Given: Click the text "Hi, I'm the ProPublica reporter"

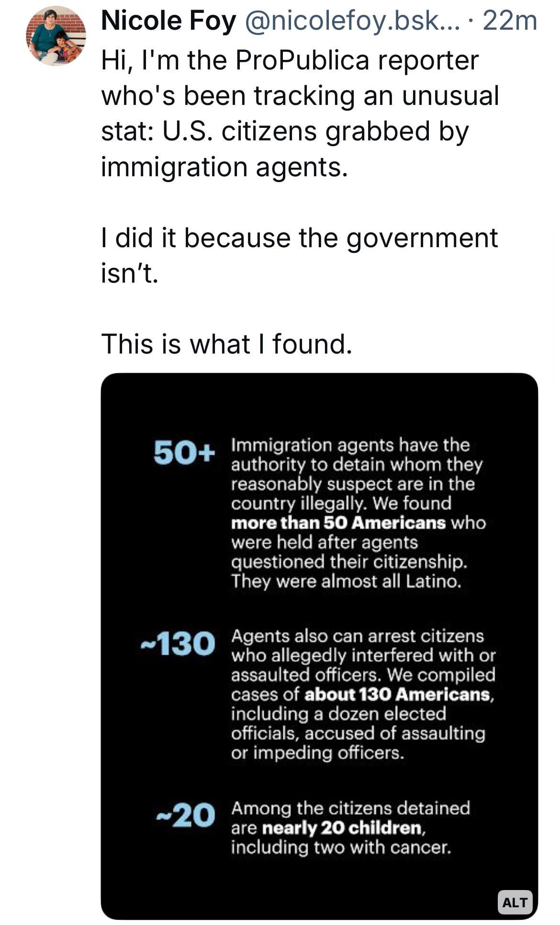Looking at the screenshot, I should [x=290, y=60].
